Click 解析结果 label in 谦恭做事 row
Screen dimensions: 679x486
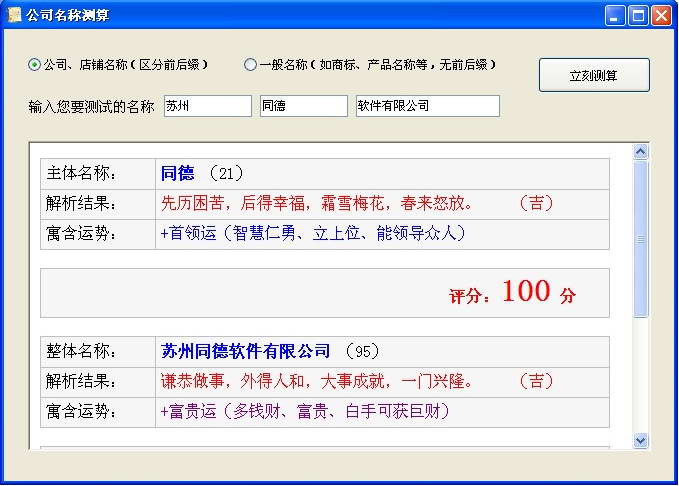coord(81,382)
